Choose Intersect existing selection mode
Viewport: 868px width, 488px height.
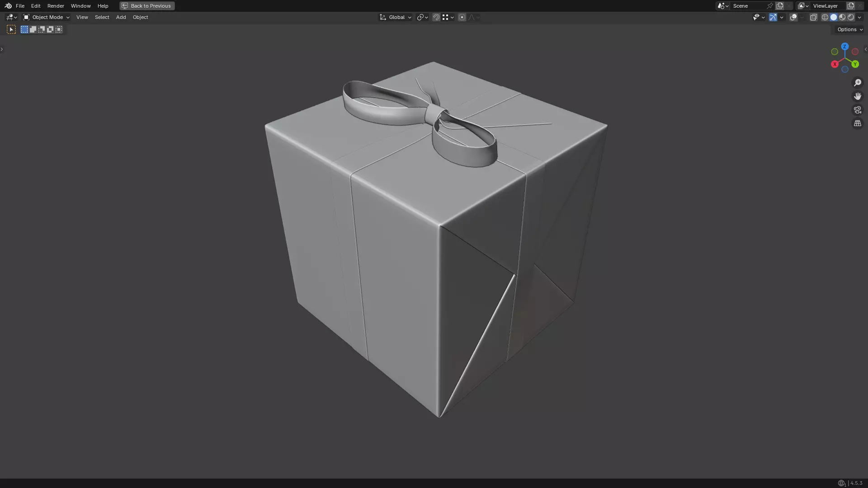coord(59,29)
